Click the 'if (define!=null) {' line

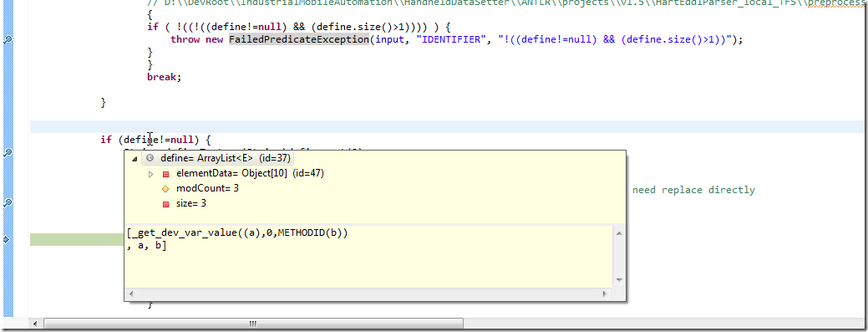(155, 140)
